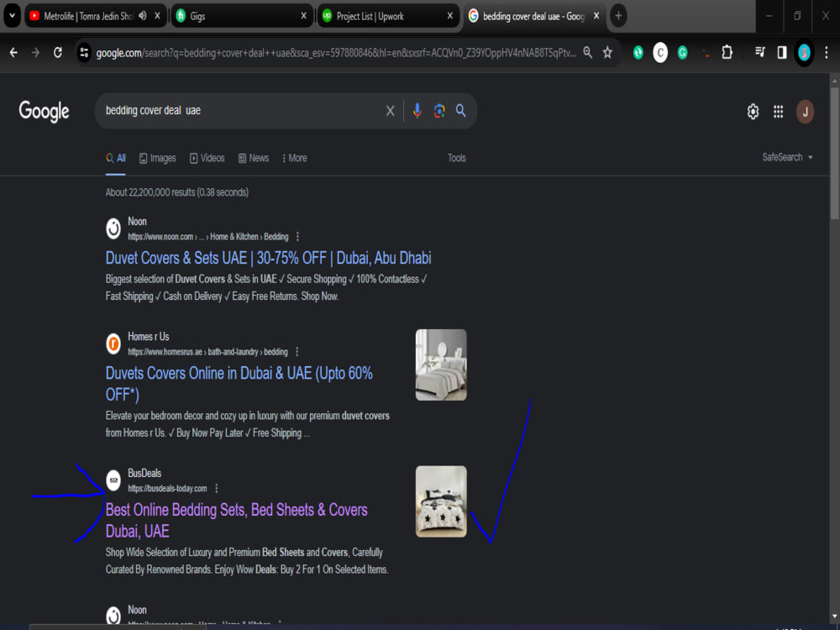Open Duvet Covers & Sets UAE Noon link

[x=268, y=258]
